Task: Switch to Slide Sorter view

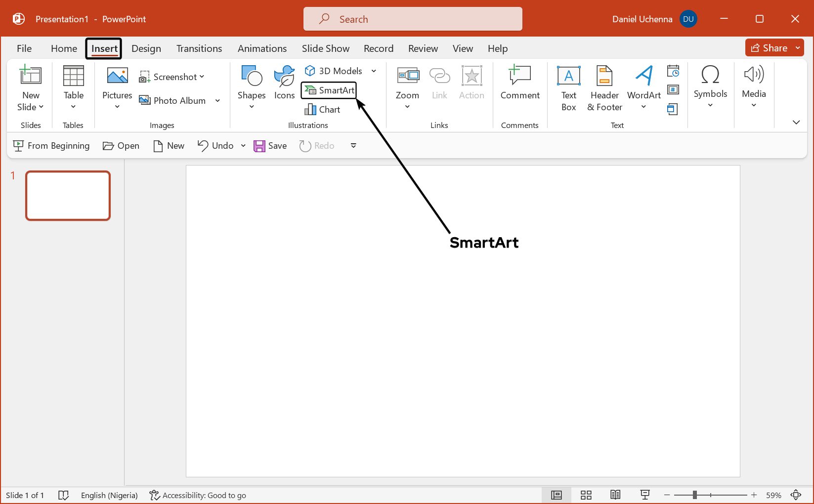Action: coord(586,495)
